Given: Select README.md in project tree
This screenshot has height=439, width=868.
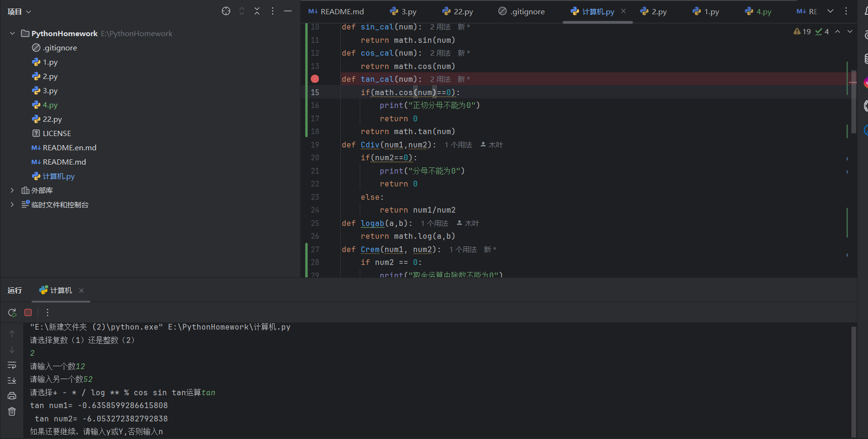Looking at the screenshot, I should coord(59,162).
